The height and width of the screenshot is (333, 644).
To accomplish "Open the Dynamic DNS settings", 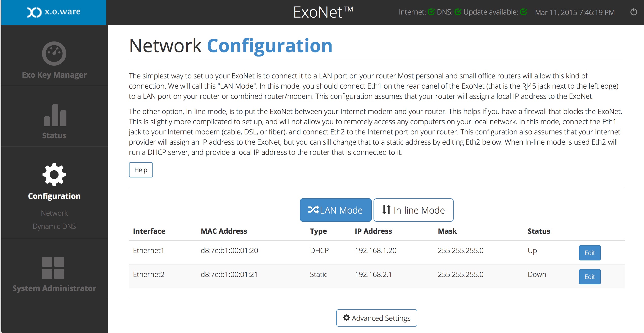I will 54,226.
